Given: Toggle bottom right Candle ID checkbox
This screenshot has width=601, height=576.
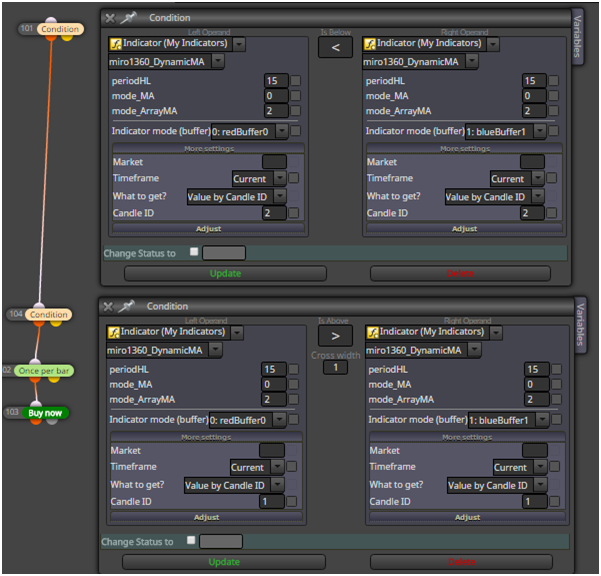Looking at the screenshot, I should pyautogui.click(x=555, y=502).
